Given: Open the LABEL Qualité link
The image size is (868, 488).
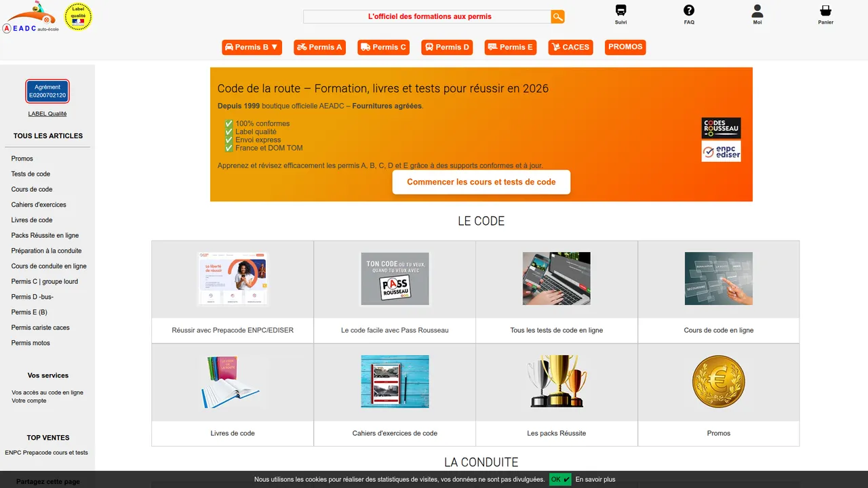Looking at the screenshot, I should [47, 114].
